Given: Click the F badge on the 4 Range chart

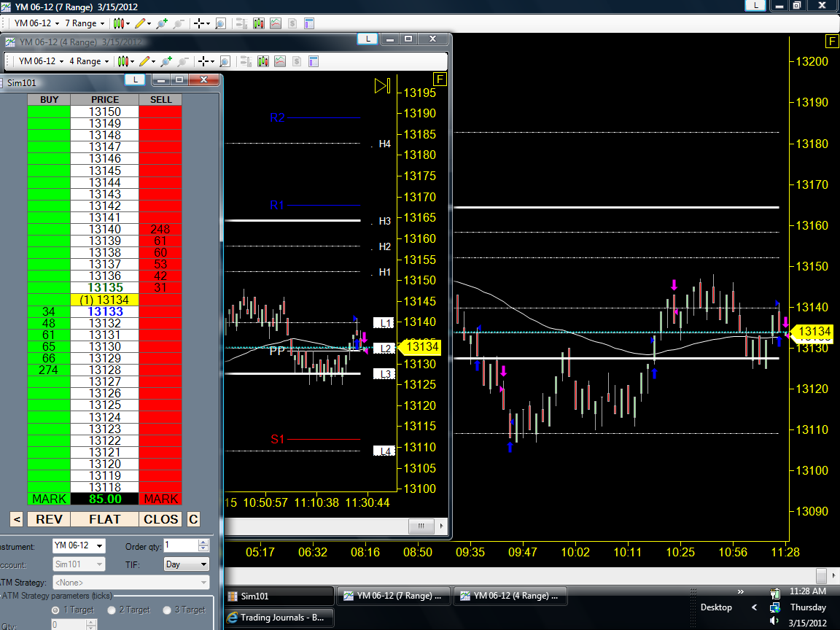Looking at the screenshot, I should click(x=439, y=79).
